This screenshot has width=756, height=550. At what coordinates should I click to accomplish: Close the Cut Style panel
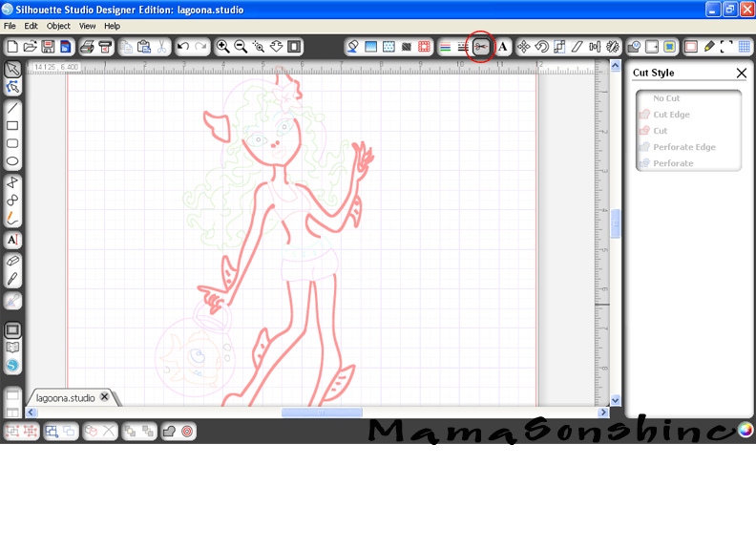pyautogui.click(x=742, y=73)
